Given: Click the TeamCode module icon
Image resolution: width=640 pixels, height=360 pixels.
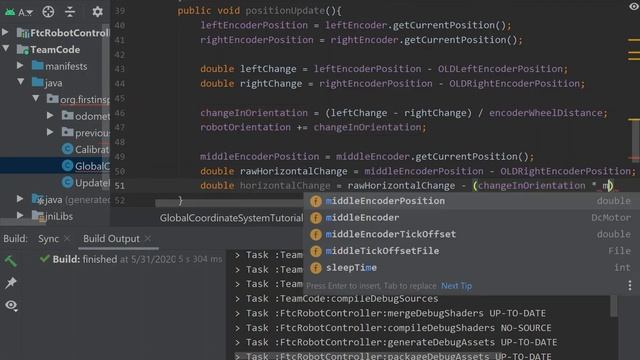Looking at the screenshot, I should click(x=22, y=49).
